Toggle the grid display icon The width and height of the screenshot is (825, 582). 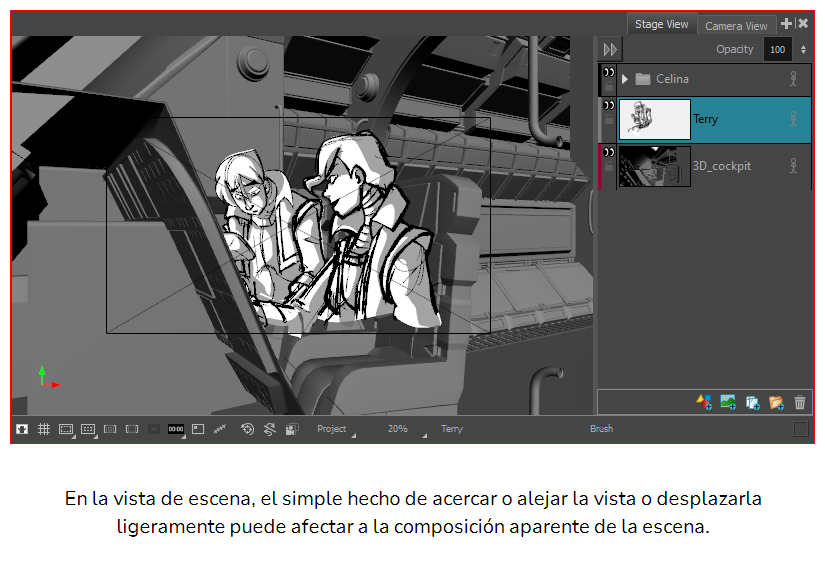coord(44,429)
